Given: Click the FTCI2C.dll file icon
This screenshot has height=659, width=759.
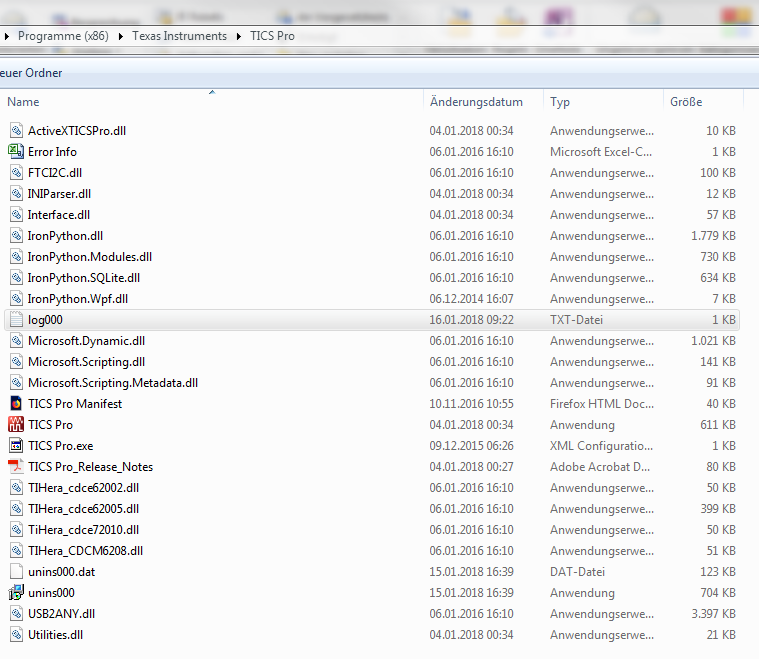Looking at the screenshot, I should (16, 173).
